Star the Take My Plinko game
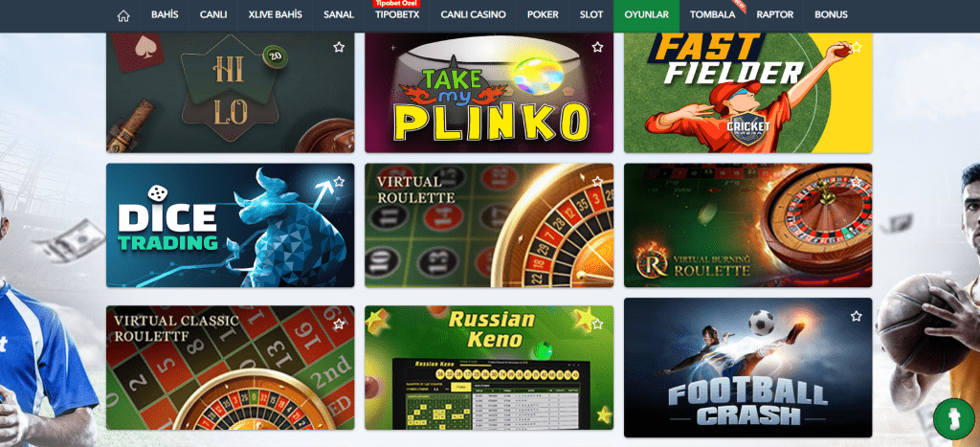The height and width of the screenshot is (447, 980). click(x=597, y=47)
